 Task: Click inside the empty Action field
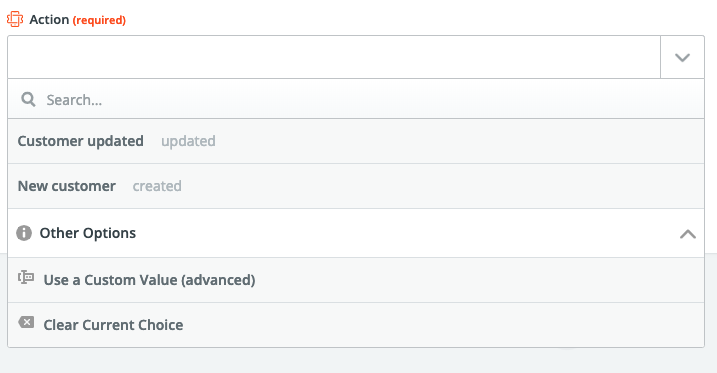tap(334, 57)
